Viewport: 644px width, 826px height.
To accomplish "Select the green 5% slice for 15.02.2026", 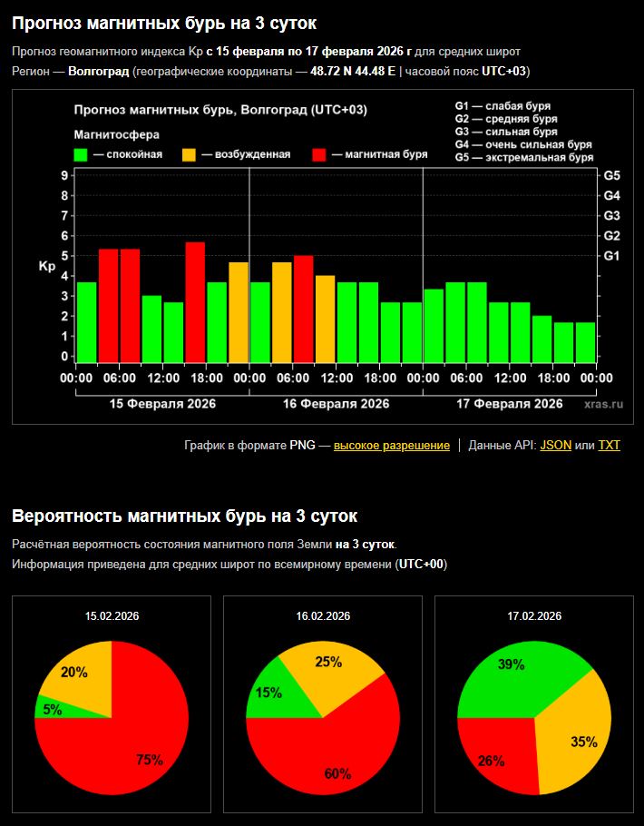I will [50, 709].
